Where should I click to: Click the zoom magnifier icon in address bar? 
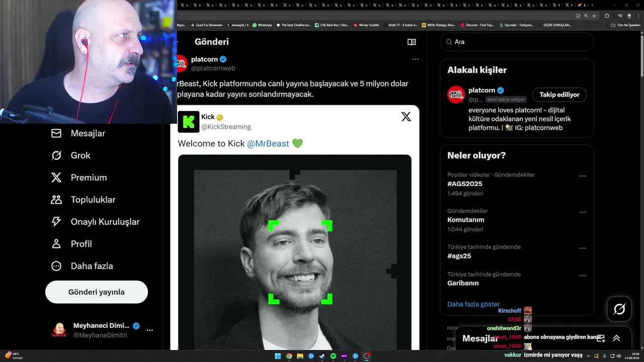click(586, 16)
